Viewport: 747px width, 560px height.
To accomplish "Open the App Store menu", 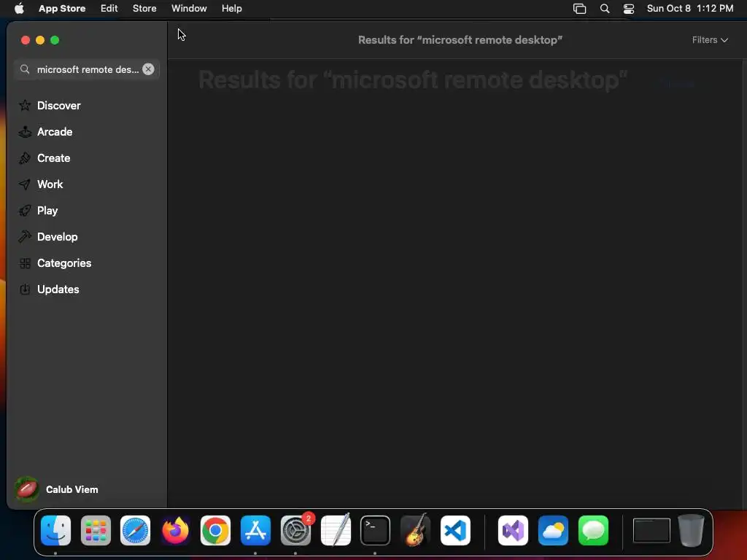I will [62, 8].
